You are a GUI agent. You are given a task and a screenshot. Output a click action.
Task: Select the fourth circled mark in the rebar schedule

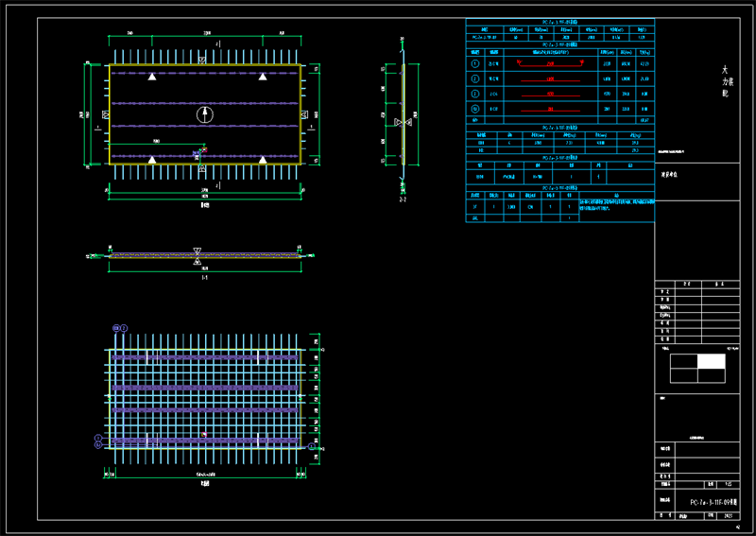point(475,109)
